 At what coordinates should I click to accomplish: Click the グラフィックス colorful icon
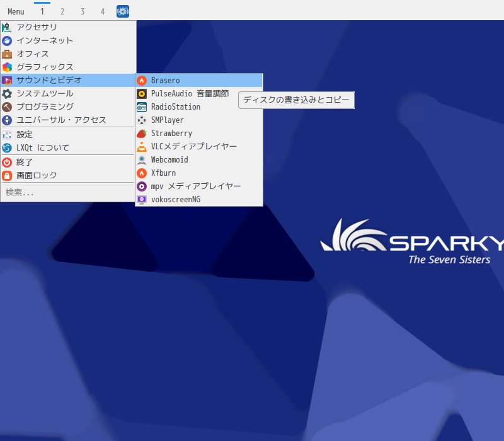tap(7, 67)
